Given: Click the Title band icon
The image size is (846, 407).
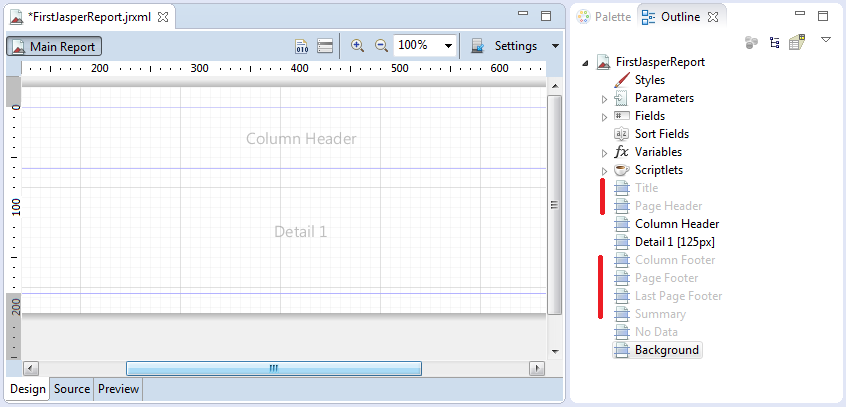Looking at the screenshot, I should (x=622, y=188).
